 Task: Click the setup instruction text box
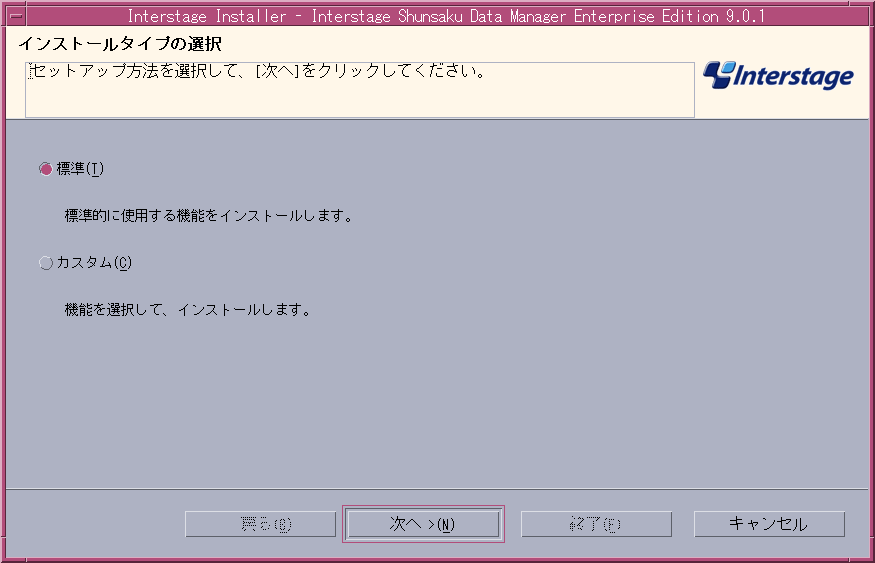pos(360,90)
